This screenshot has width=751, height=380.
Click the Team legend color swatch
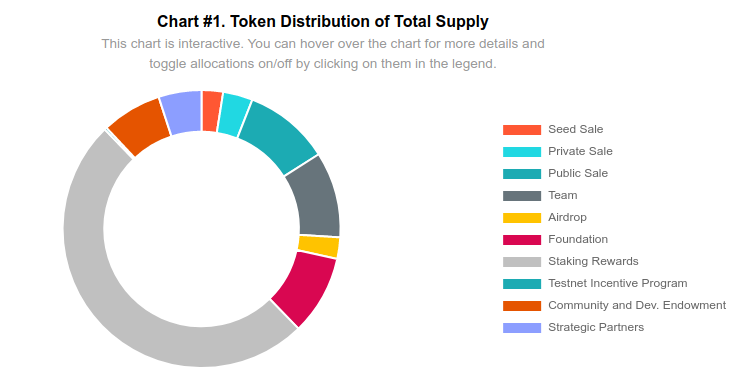click(x=522, y=196)
